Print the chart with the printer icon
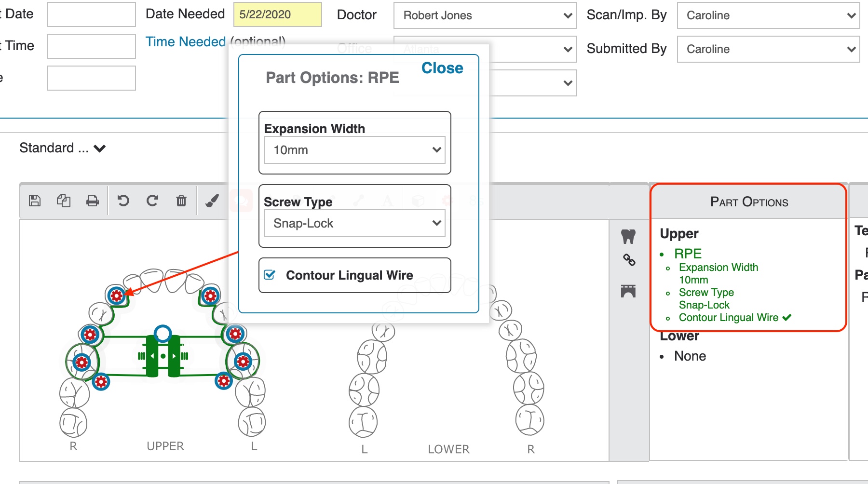The image size is (868, 484). (x=93, y=201)
